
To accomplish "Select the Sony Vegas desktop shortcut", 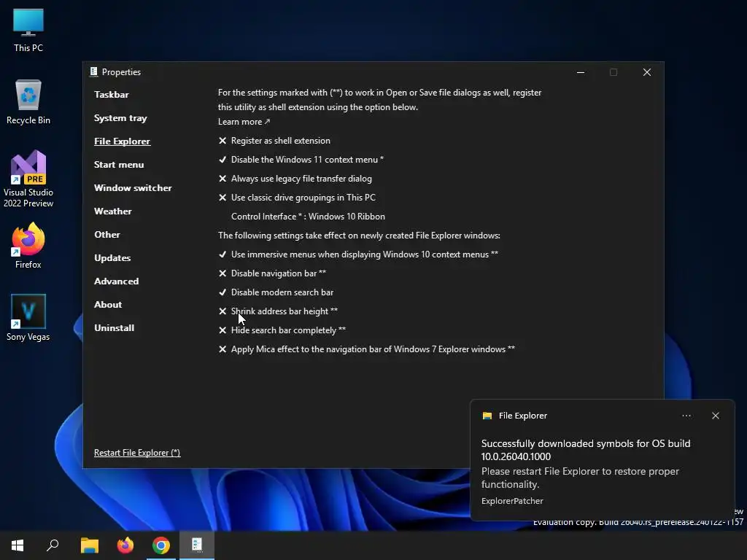I will pyautogui.click(x=28, y=318).
